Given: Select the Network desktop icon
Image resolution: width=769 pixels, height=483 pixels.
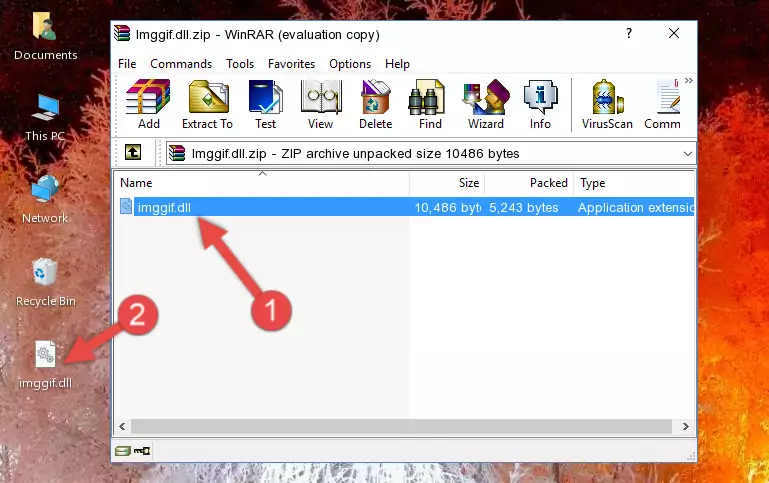Looking at the screenshot, I should tap(45, 199).
